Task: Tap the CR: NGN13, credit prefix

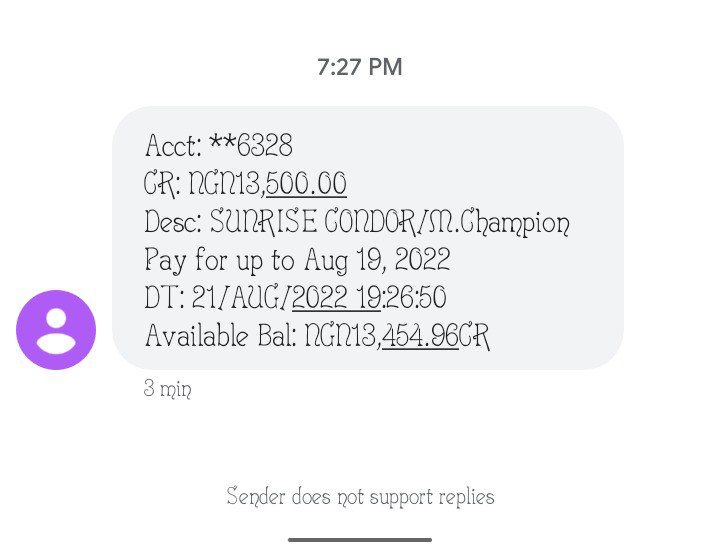Action: (205, 184)
